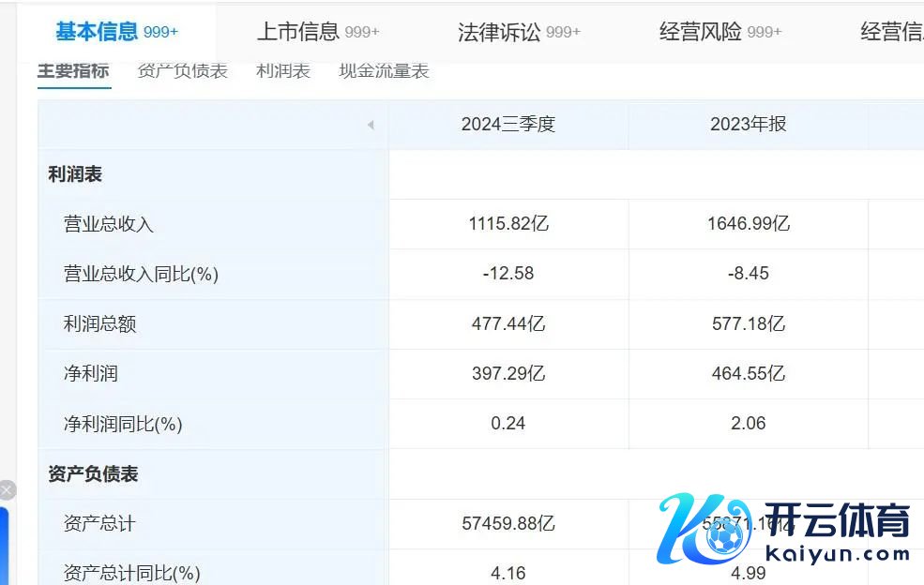Click the 资产总计 value 57459.88亿
This screenshot has width=924, height=585.
[508, 524]
